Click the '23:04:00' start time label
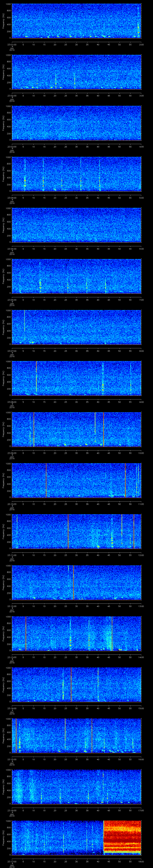This screenshot has height=868, width=153. coord(12,197)
